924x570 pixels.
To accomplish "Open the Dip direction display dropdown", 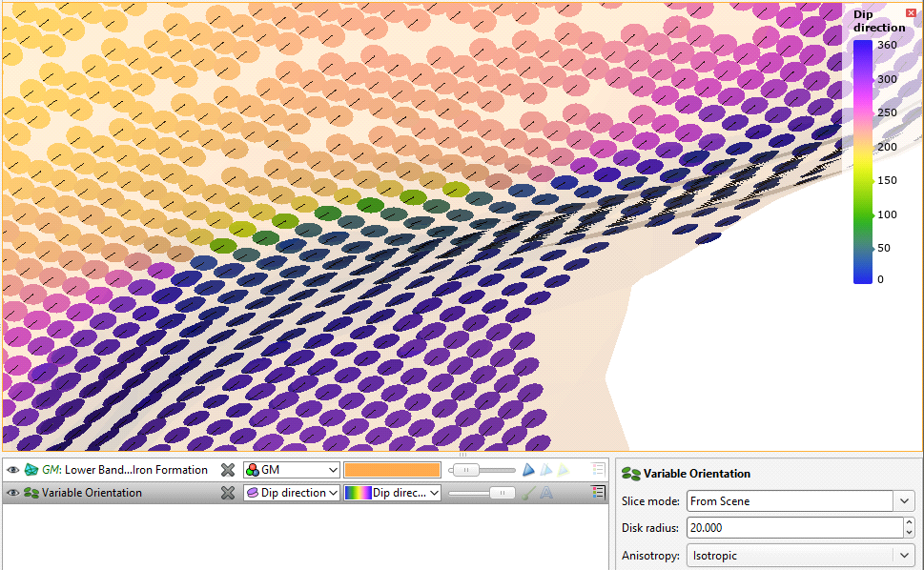I will 292,493.
